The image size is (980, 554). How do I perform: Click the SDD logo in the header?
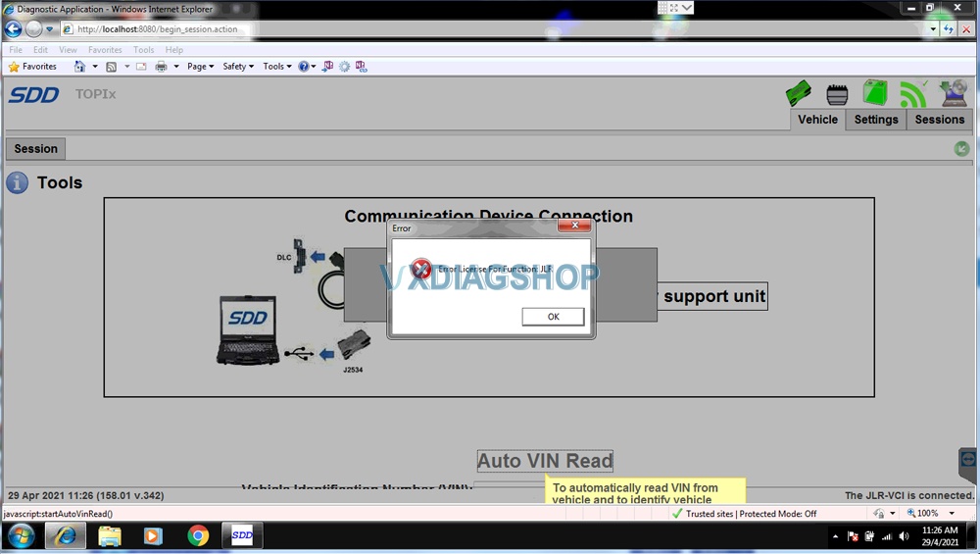[x=33, y=94]
